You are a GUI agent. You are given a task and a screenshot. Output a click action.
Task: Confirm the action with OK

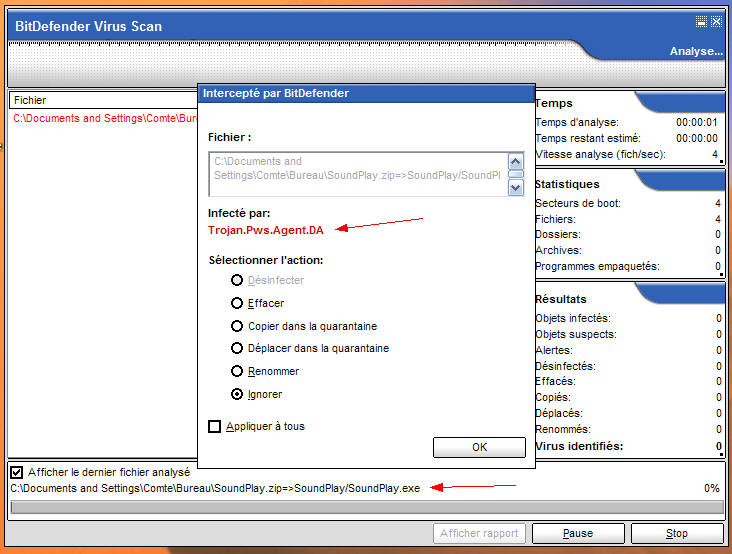[479, 447]
